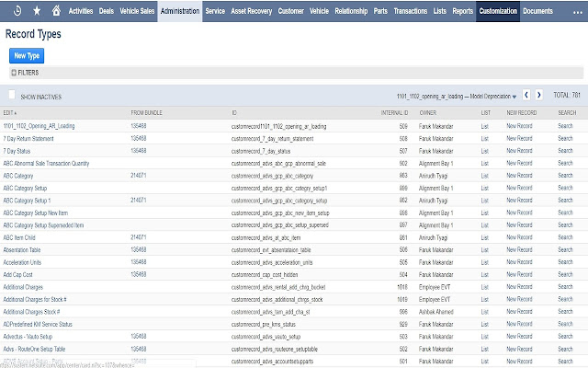This screenshot has width=588, height=368.
Task: Open bundle 214071 for ABC Category
Action: pos(139,176)
